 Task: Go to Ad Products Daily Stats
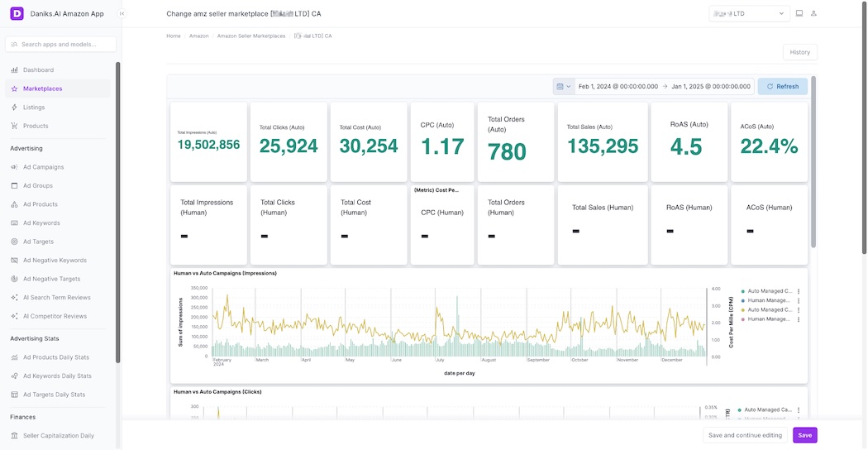55,357
